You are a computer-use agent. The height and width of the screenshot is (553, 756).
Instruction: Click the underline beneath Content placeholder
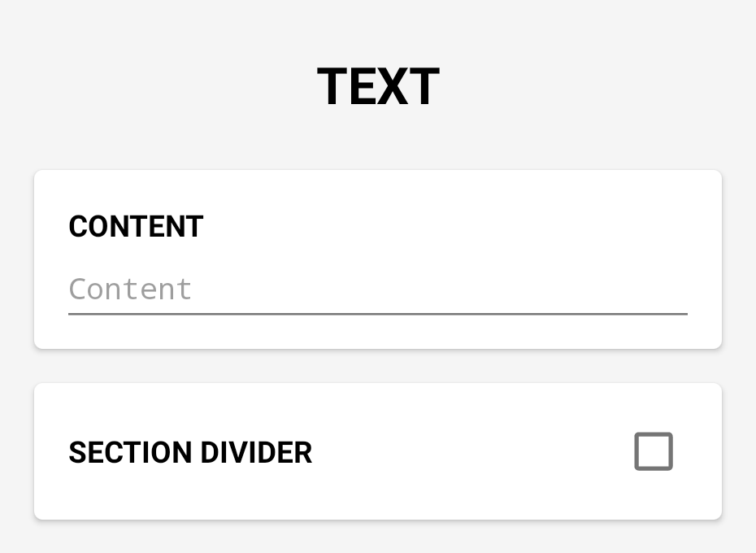coord(377,312)
